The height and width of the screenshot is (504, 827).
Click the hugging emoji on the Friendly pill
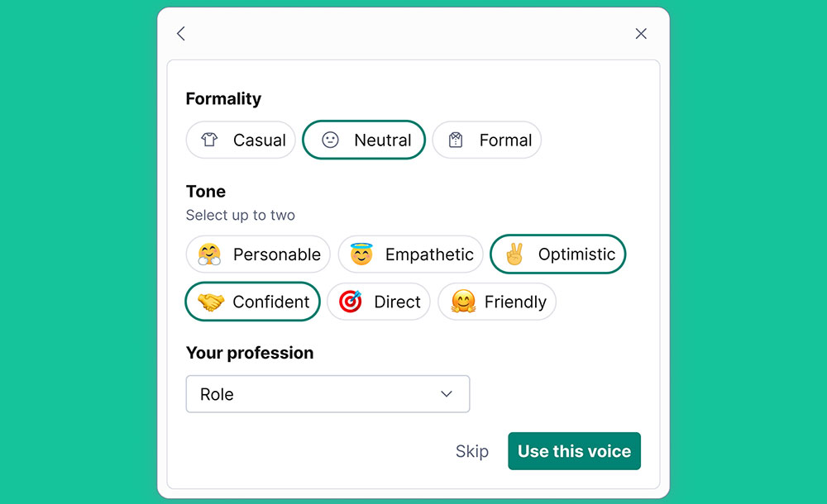tap(461, 302)
